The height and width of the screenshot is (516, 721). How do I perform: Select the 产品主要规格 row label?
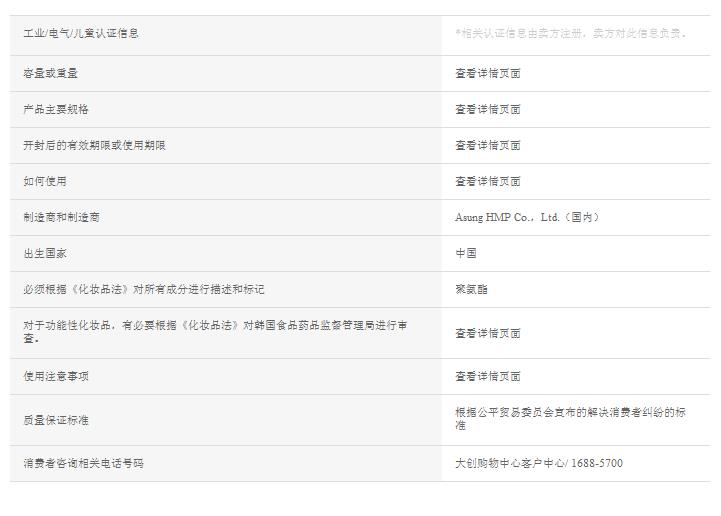(56, 109)
